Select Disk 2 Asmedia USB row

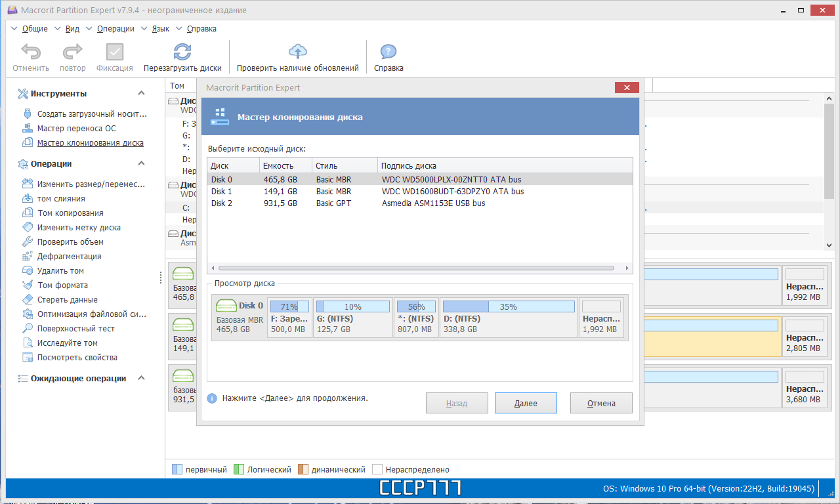tap(420, 203)
